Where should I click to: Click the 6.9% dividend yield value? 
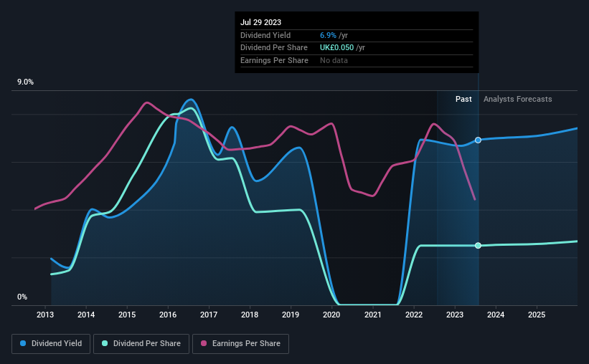[328, 35]
